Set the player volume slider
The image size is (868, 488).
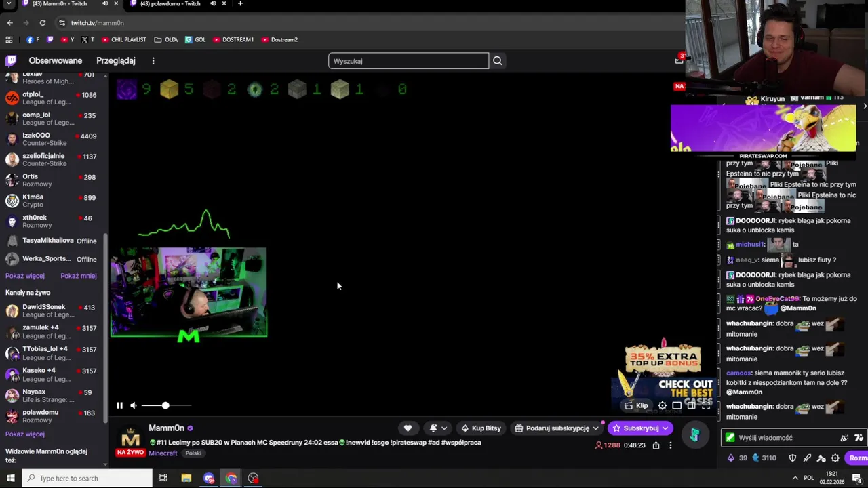(x=166, y=405)
